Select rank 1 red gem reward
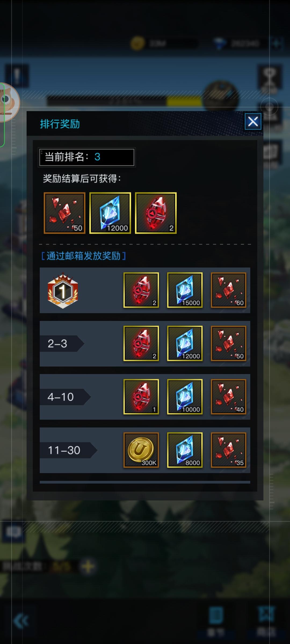 point(141,290)
